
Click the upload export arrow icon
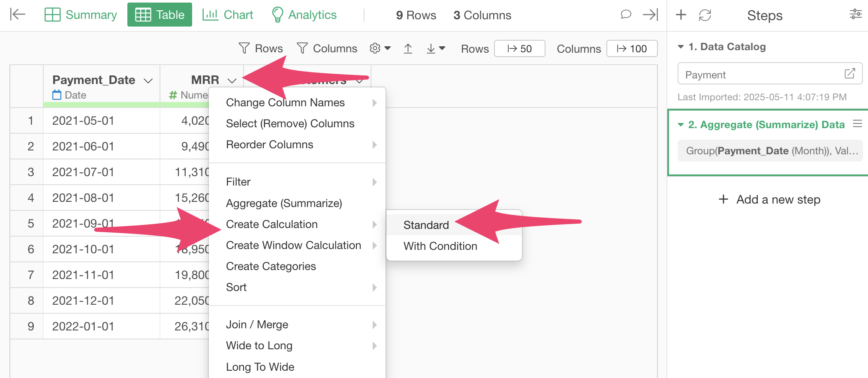tap(408, 49)
